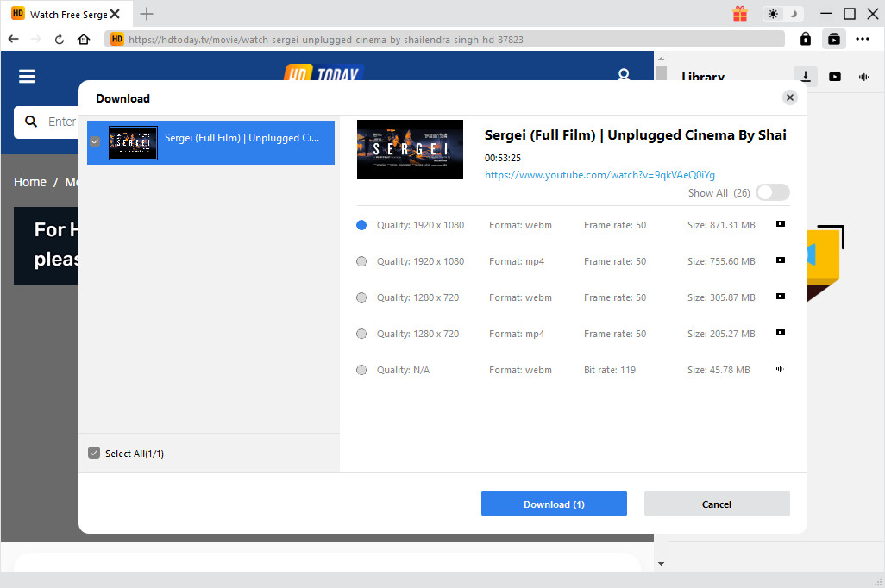Show Library video files icon

tap(835, 77)
